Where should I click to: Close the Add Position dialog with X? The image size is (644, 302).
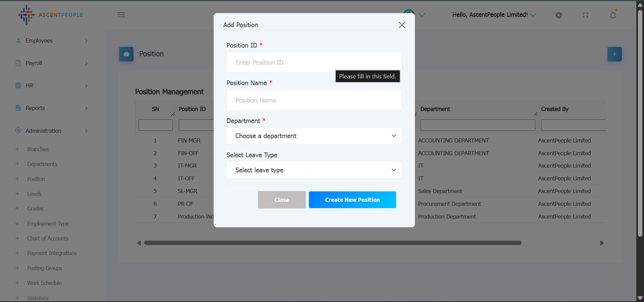[x=402, y=25]
